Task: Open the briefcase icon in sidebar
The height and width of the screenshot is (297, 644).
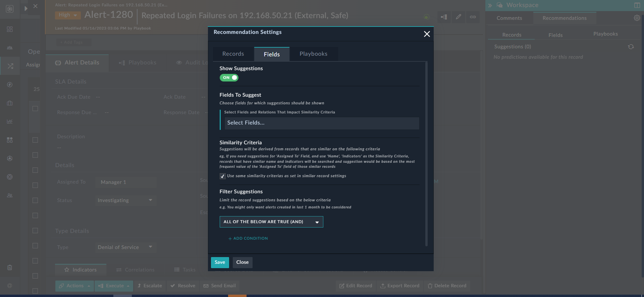Action: click(x=10, y=103)
